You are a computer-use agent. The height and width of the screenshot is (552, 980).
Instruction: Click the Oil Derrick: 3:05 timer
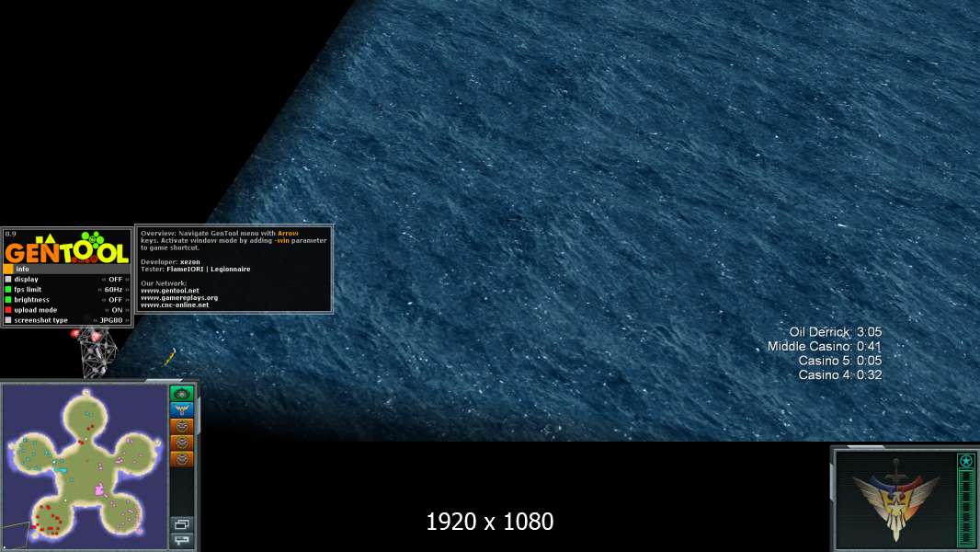point(835,332)
